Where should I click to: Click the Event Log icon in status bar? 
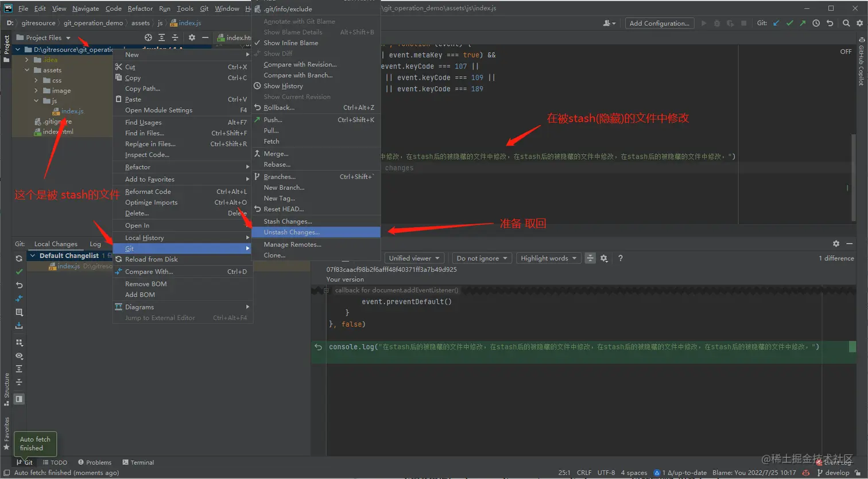pos(818,462)
